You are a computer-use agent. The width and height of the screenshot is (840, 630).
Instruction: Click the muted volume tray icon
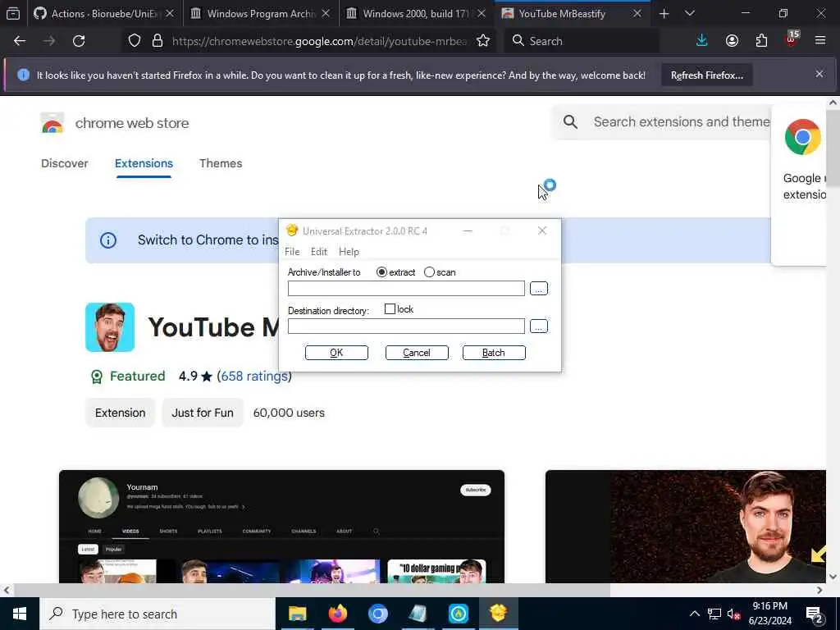click(733, 614)
